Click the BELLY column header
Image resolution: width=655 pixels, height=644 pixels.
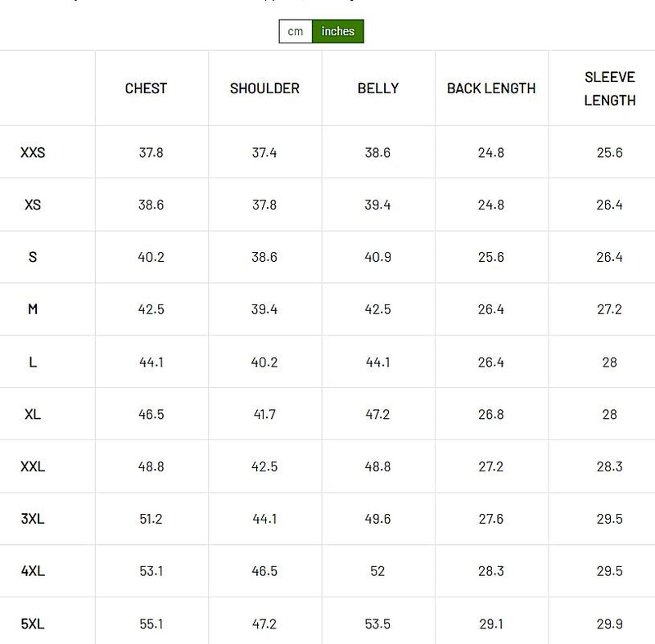(377, 88)
